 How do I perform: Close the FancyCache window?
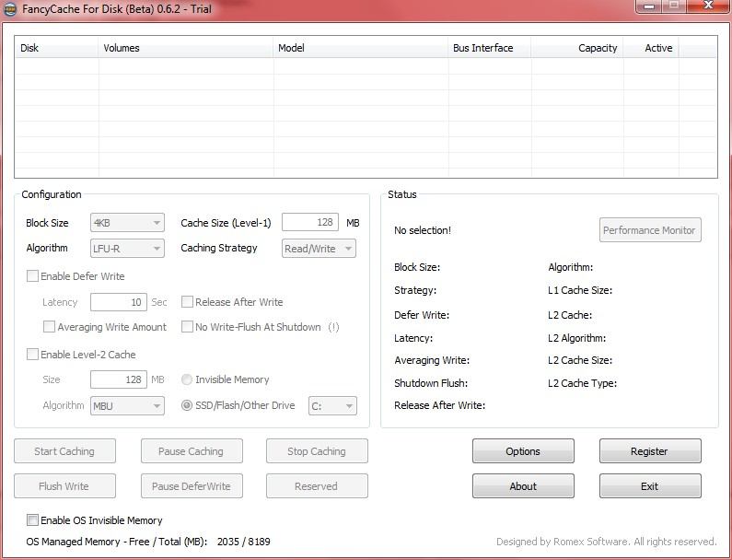[x=708, y=6]
